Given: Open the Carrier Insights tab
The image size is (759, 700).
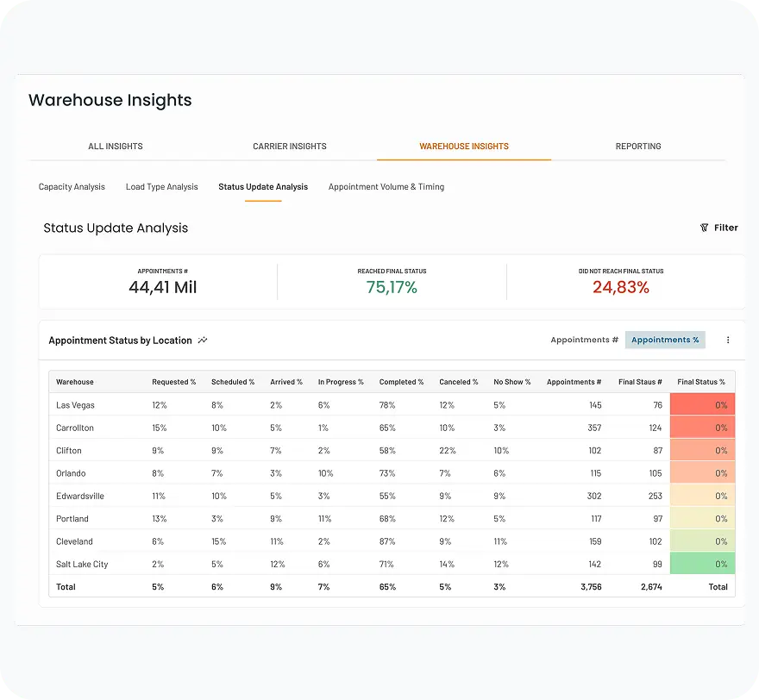Looking at the screenshot, I should click(x=290, y=147).
